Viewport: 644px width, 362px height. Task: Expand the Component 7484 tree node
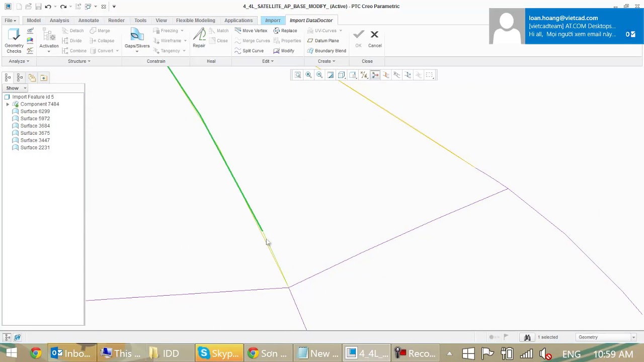point(8,104)
